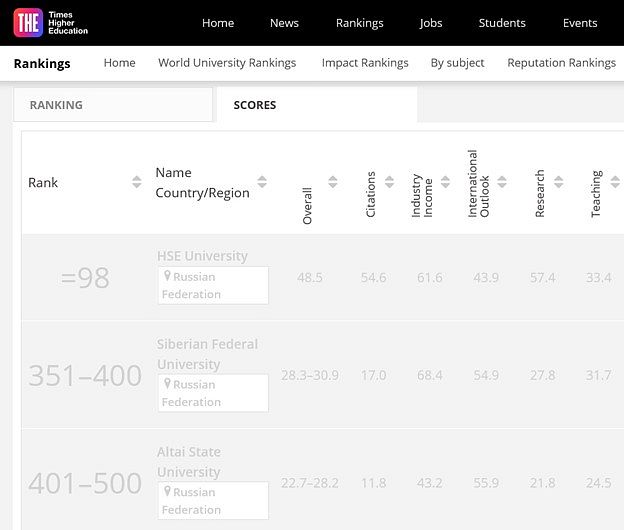Screen dimensions: 624x530
Task: Sort by Name Country/Region arrows
Action: click(x=262, y=182)
